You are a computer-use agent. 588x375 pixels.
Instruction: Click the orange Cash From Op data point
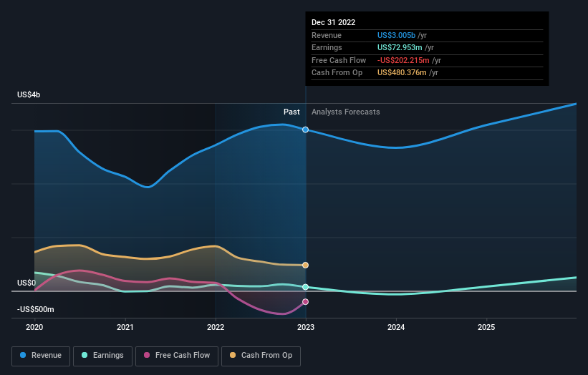(x=306, y=266)
